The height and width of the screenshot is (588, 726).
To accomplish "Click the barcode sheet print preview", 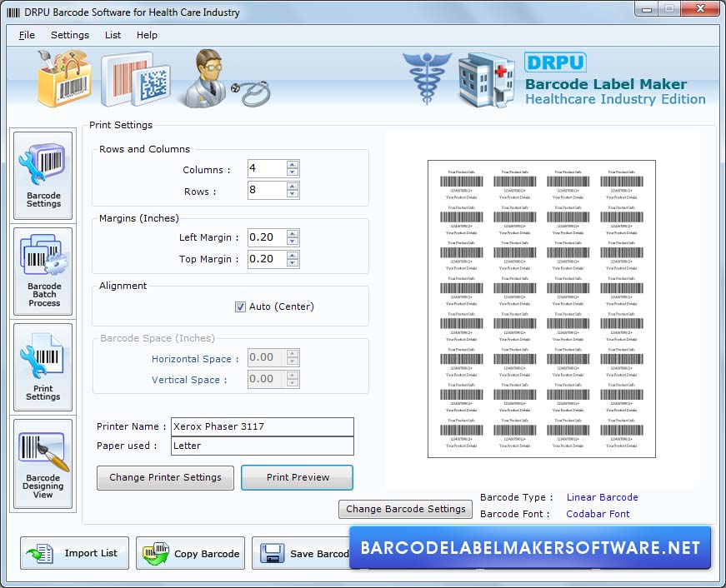I will pos(542,309).
